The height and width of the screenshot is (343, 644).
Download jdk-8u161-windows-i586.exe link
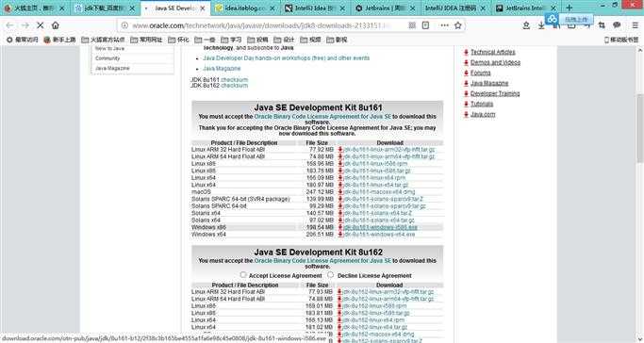tap(380, 227)
